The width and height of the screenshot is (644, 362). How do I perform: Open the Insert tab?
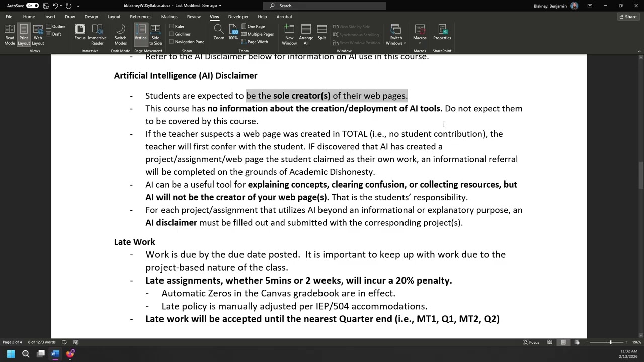click(x=50, y=17)
